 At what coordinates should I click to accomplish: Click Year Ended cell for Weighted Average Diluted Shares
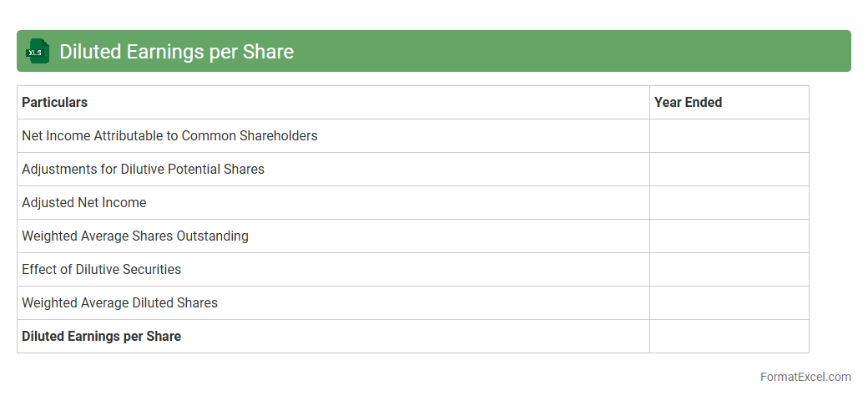pos(729,303)
